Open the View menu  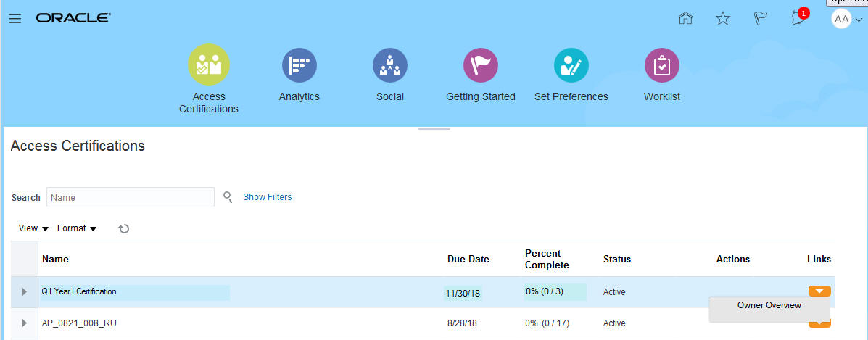tap(33, 228)
